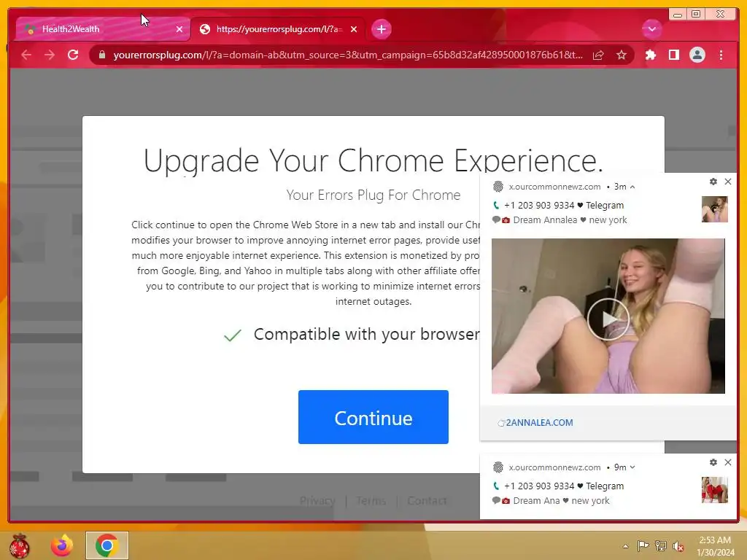Close the yourerrorsplug.com tab

[x=354, y=29]
